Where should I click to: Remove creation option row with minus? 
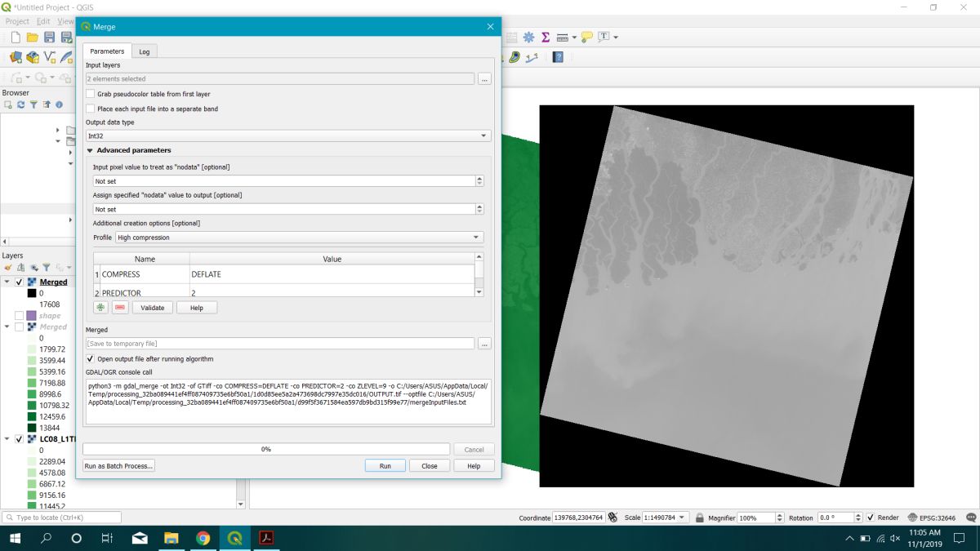click(x=120, y=308)
